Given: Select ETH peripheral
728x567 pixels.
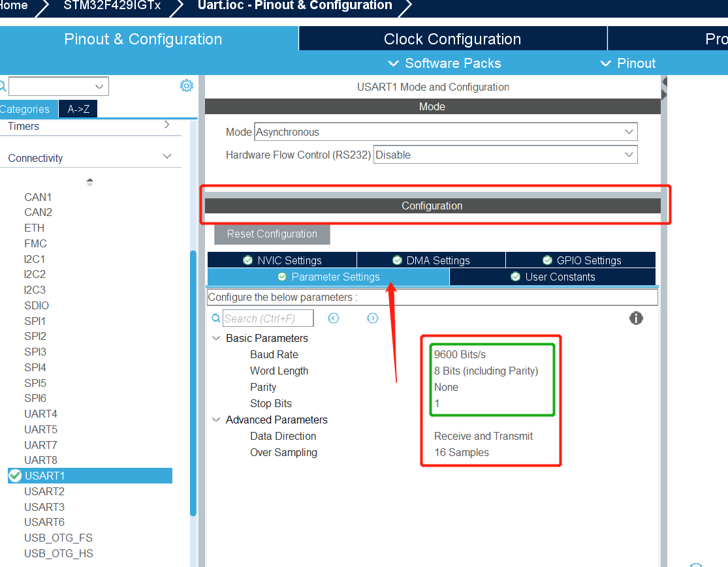Looking at the screenshot, I should [35, 228].
